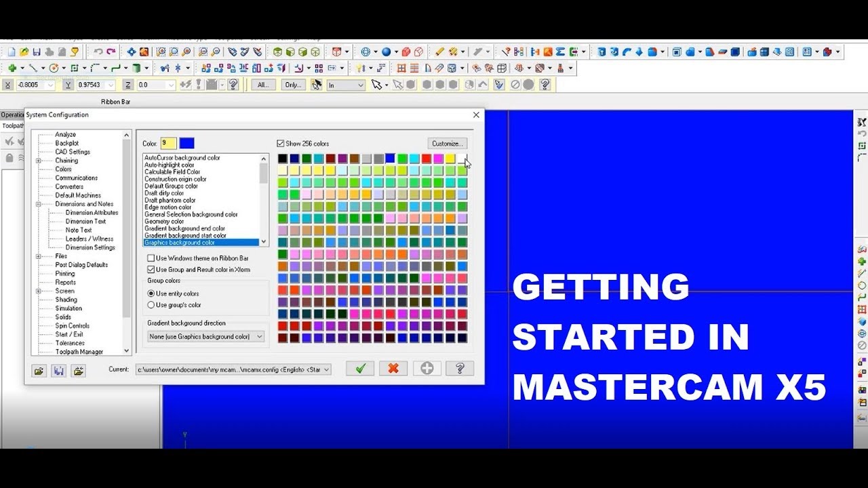The width and height of the screenshot is (868, 488).
Task: Click the Repaint icon
Action: click(144, 52)
